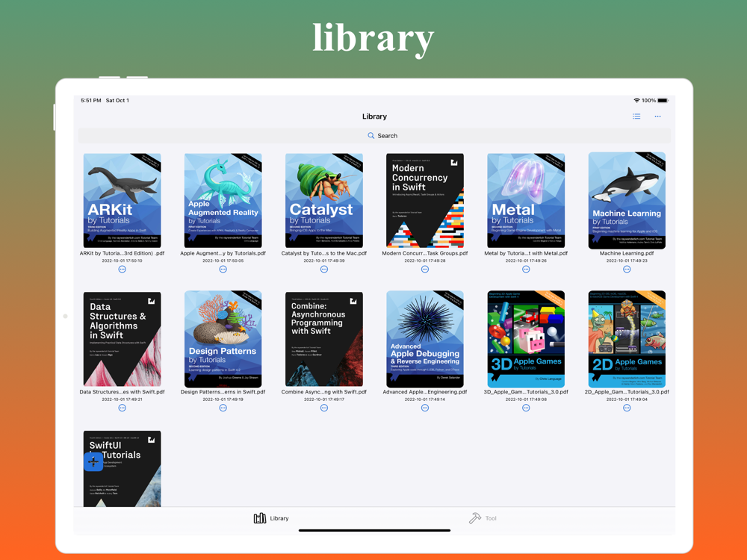This screenshot has height=560, width=747.
Task: Click filename 'Apple Augment...y by Tutorials.pdf'
Action: pos(223,253)
